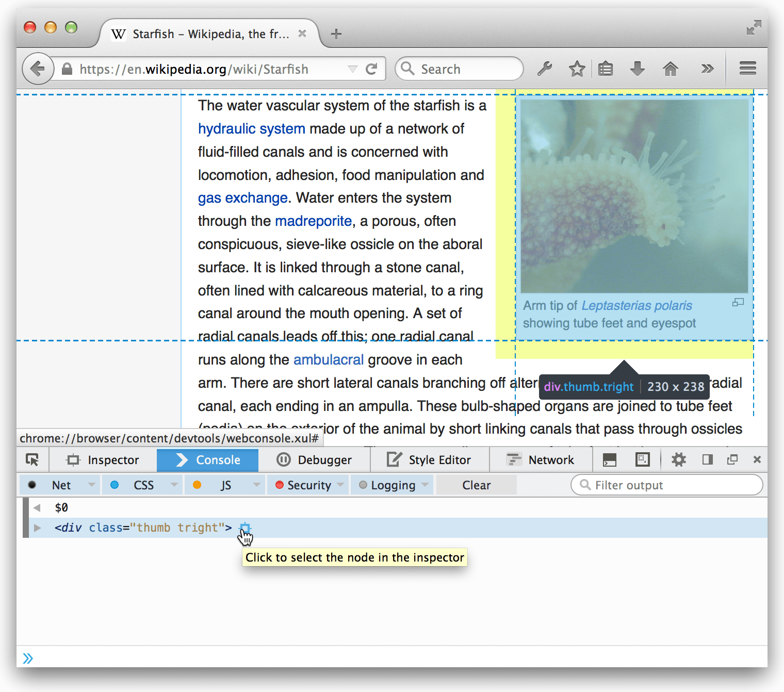Open the starfish arm tip thumbnail
Screen dimensions: 784x692
coord(634,196)
